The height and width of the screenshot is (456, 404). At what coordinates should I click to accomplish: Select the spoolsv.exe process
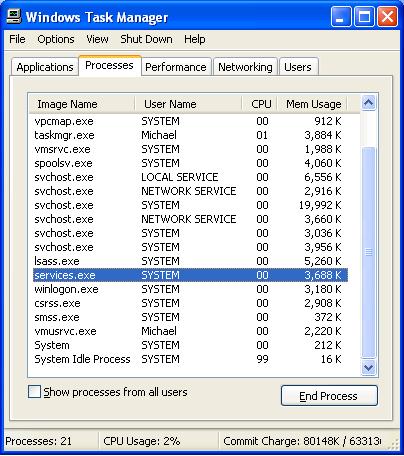point(190,163)
